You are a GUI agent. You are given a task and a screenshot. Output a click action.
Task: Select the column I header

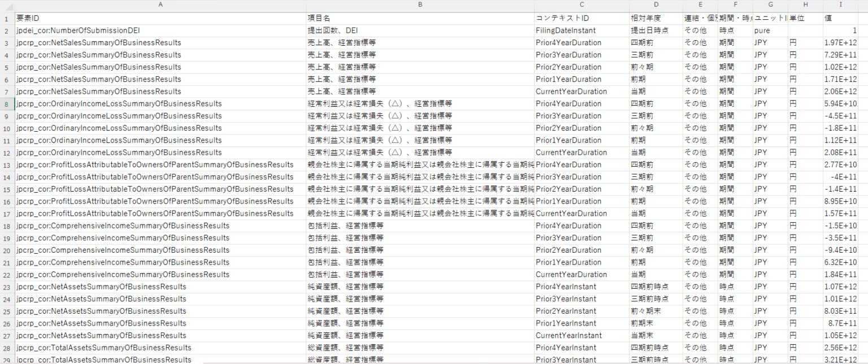840,5
